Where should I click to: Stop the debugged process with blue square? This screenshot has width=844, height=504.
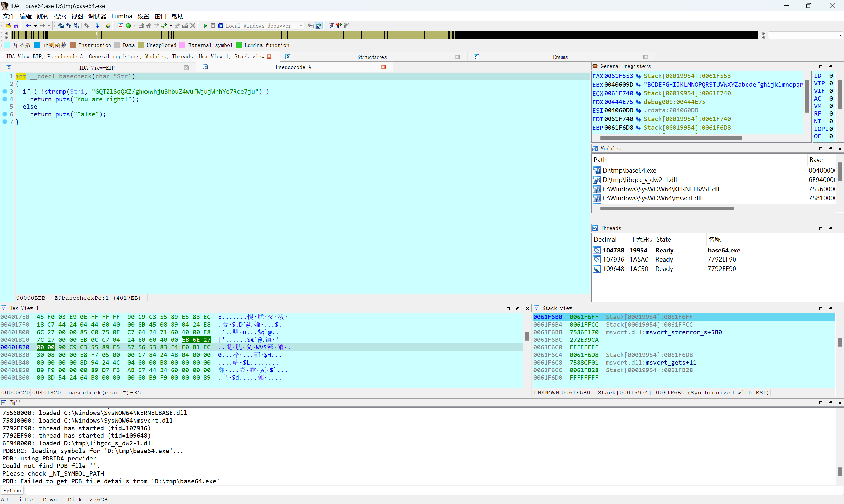click(x=221, y=26)
